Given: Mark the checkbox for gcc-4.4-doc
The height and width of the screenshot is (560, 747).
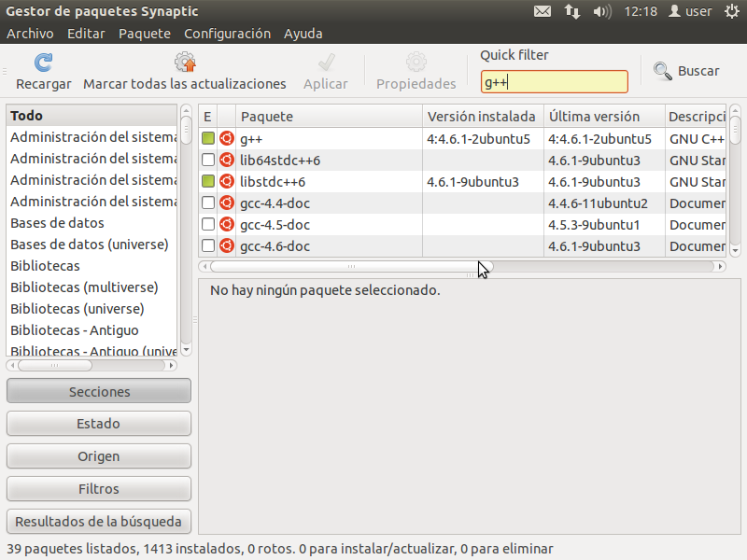Looking at the screenshot, I should (x=207, y=203).
